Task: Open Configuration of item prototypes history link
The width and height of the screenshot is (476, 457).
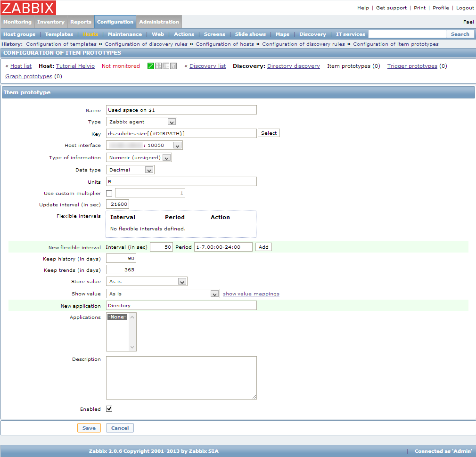Action: pos(396,44)
